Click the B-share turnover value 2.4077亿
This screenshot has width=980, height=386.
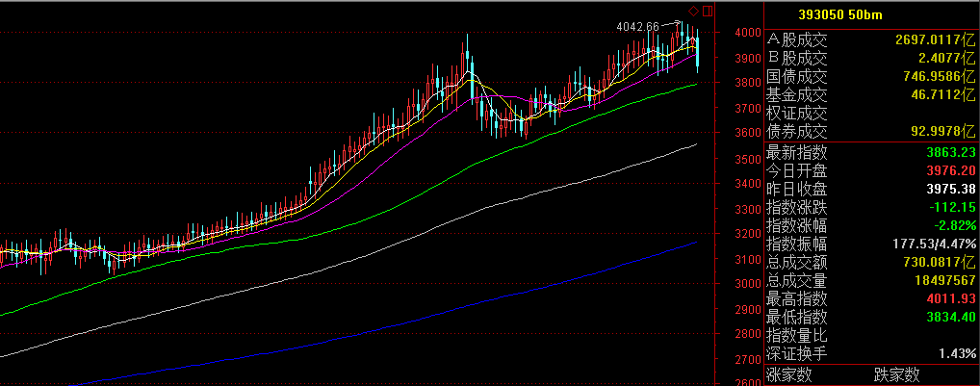coord(947,59)
